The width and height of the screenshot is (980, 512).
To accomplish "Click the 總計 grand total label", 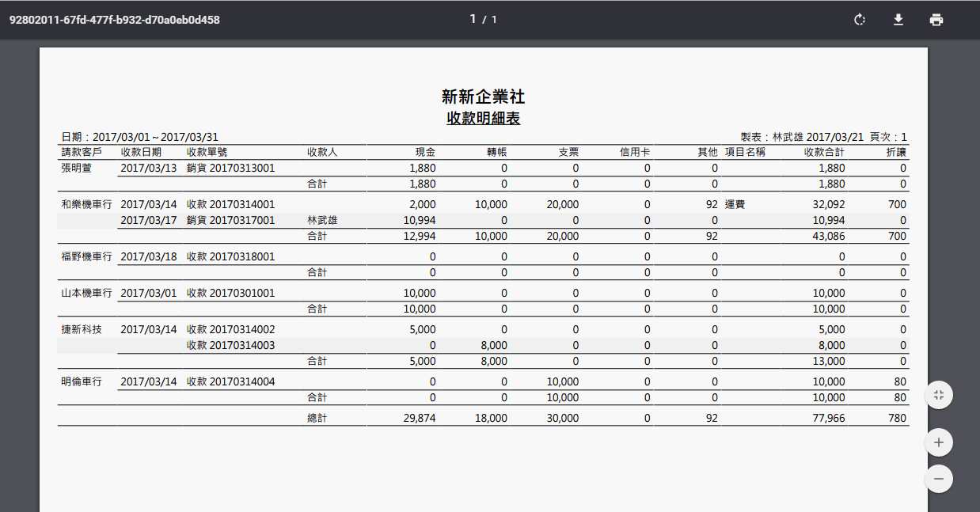I will [x=317, y=418].
